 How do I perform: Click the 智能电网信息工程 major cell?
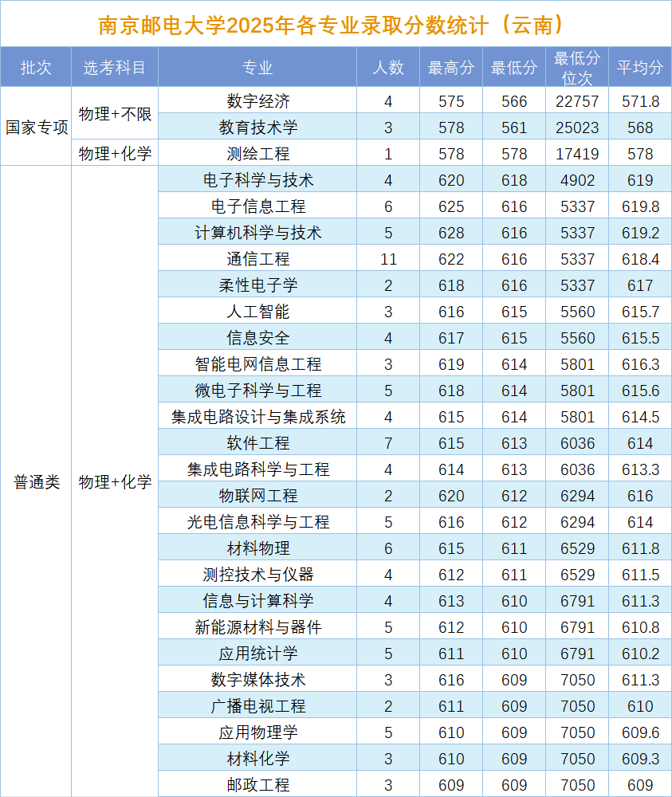click(257, 364)
